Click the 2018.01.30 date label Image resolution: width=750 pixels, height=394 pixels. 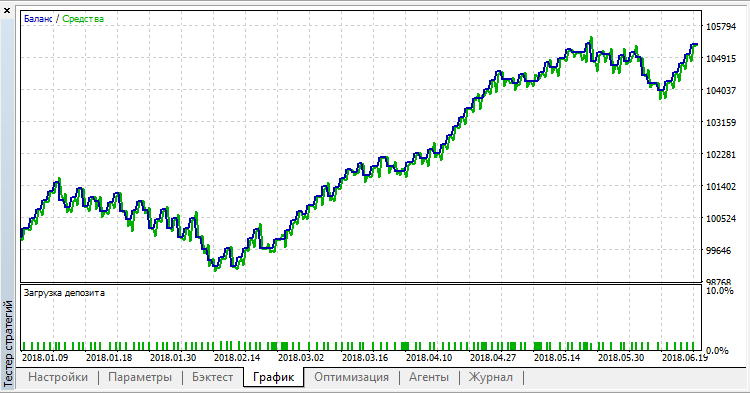(173, 357)
